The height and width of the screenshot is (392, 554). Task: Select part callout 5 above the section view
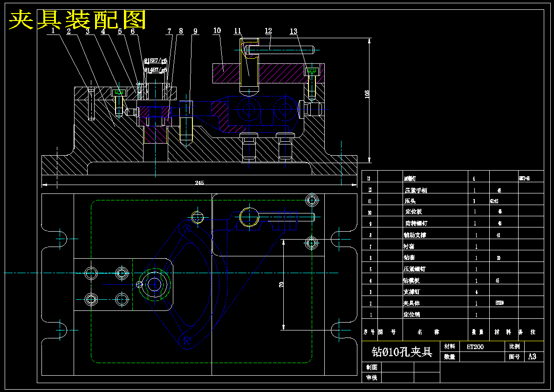(x=120, y=31)
